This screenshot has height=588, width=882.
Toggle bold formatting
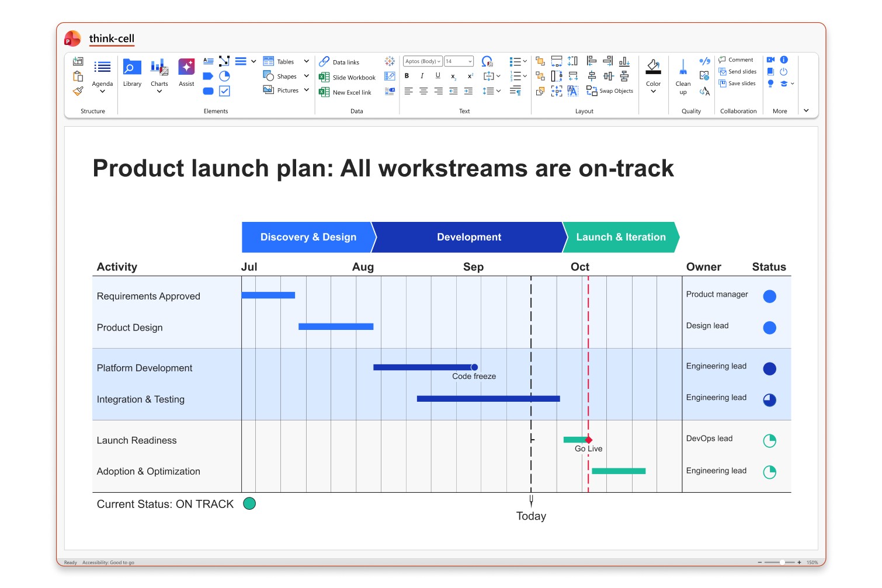point(407,76)
